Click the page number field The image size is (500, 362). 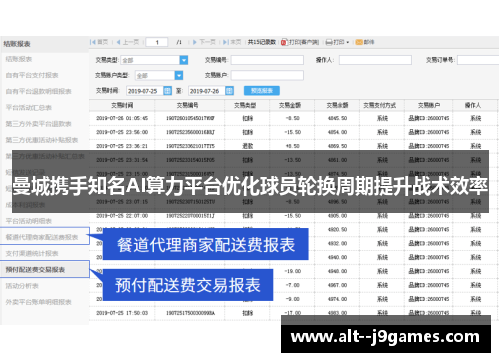coord(157,42)
